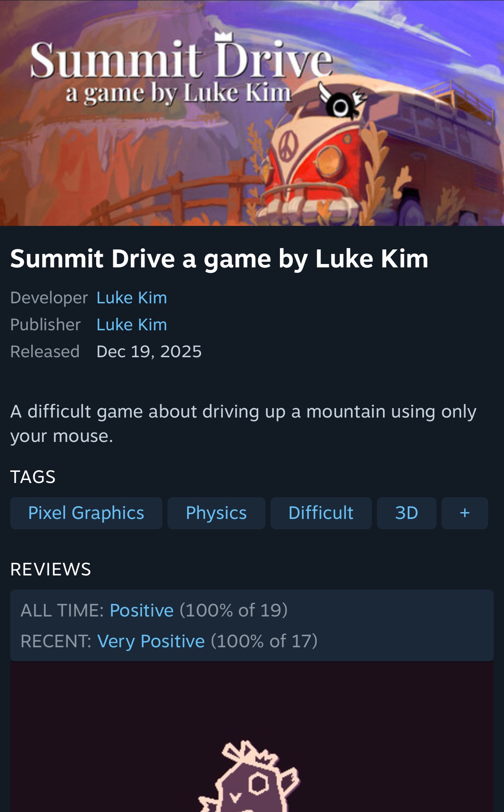Select the Difficult tag
The height and width of the screenshot is (812, 504).
pos(321,513)
